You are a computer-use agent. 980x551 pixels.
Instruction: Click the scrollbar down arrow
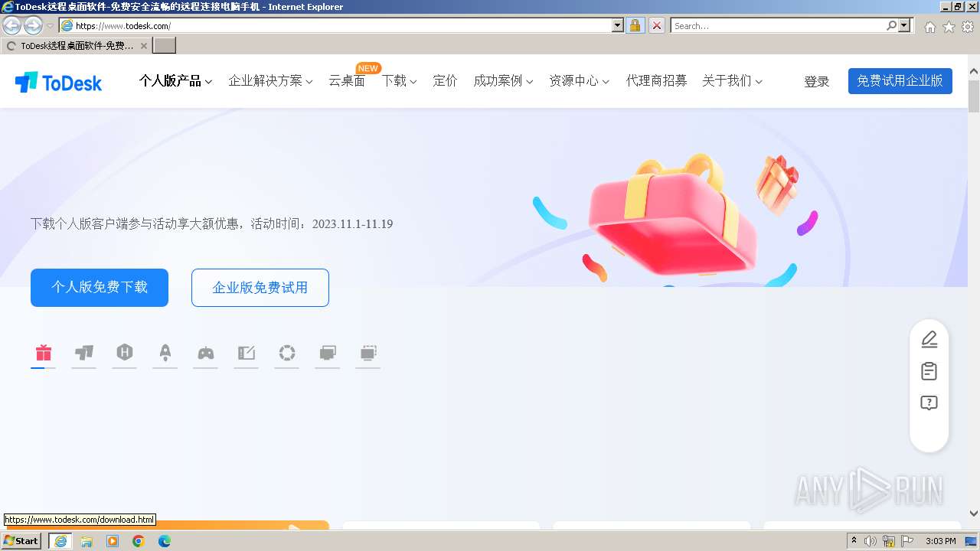click(974, 514)
